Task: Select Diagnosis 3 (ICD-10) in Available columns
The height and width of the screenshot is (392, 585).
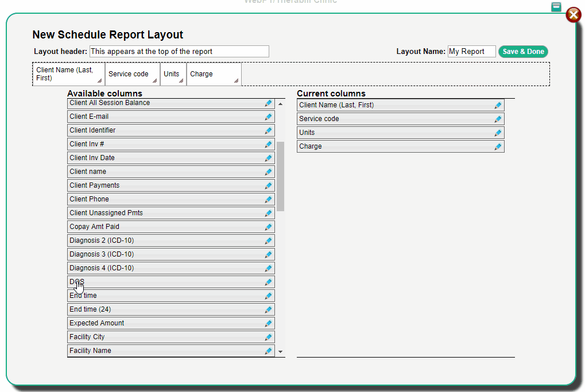Action: point(171,254)
